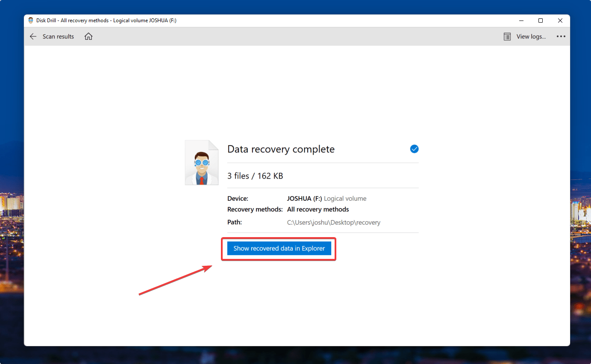The height and width of the screenshot is (364, 591).
Task: Click the Scan results back label
Action: pos(58,37)
